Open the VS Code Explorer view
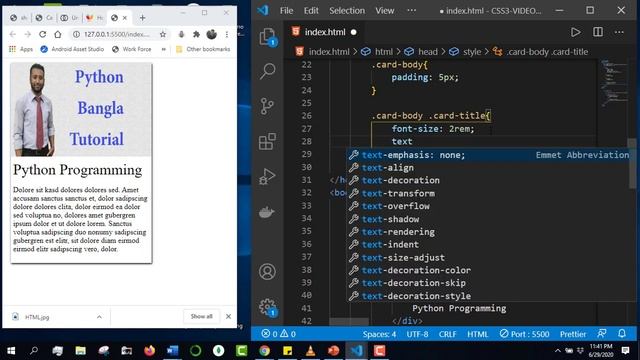Viewport: 640px width, 360px height. [x=267, y=37]
